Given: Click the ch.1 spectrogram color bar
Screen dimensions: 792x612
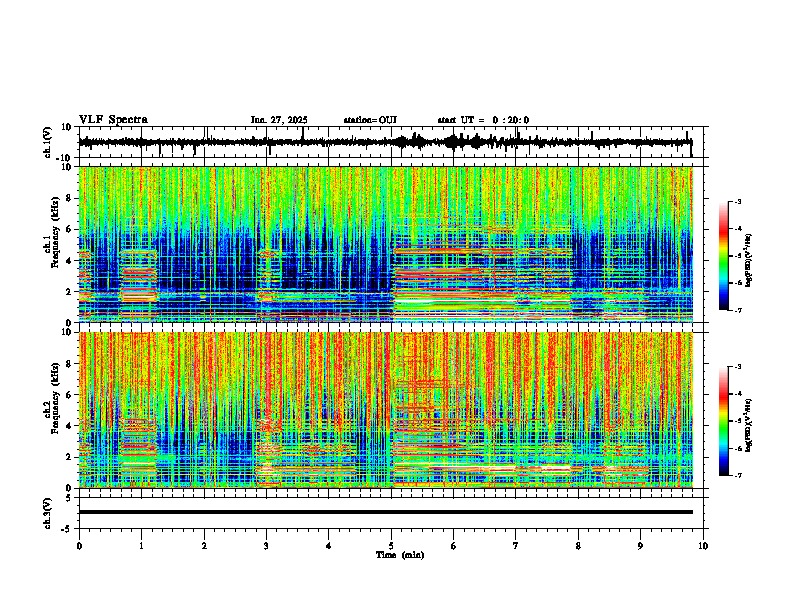Looking at the screenshot, I should (724, 256).
